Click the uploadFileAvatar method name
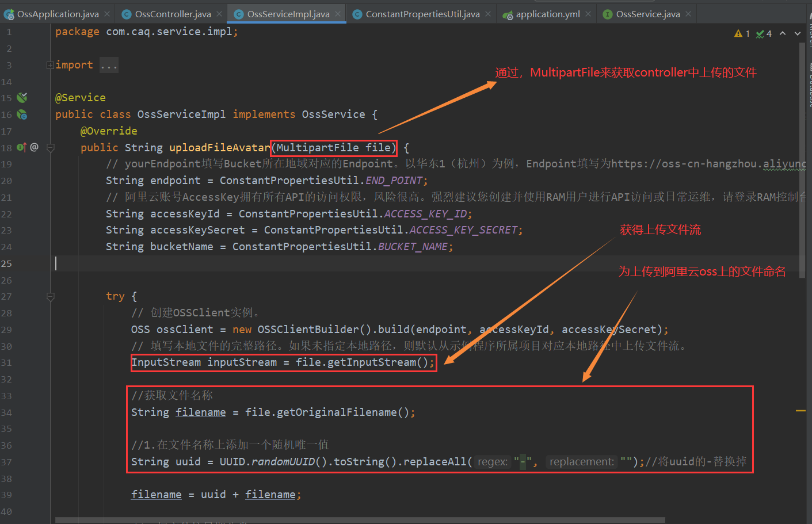This screenshot has width=812, height=524. coord(220,148)
